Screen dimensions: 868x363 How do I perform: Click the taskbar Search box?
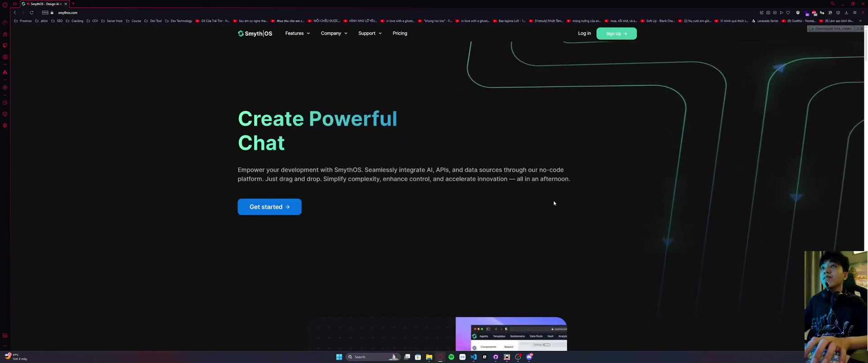373,357
